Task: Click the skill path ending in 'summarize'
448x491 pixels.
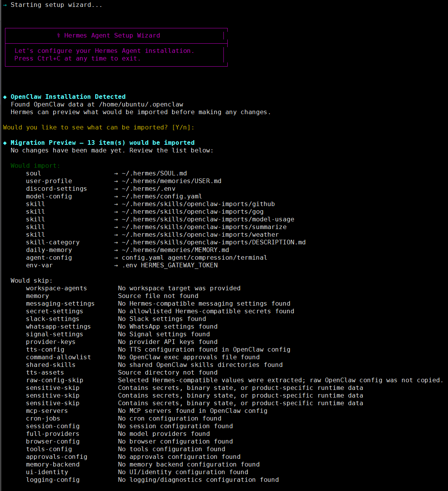Action: [204, 227]
